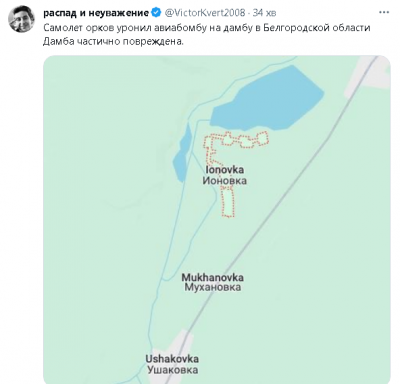This screenshot has width=400, height=384.
Task: Click the blue verified badge
Action: (156, 13)
